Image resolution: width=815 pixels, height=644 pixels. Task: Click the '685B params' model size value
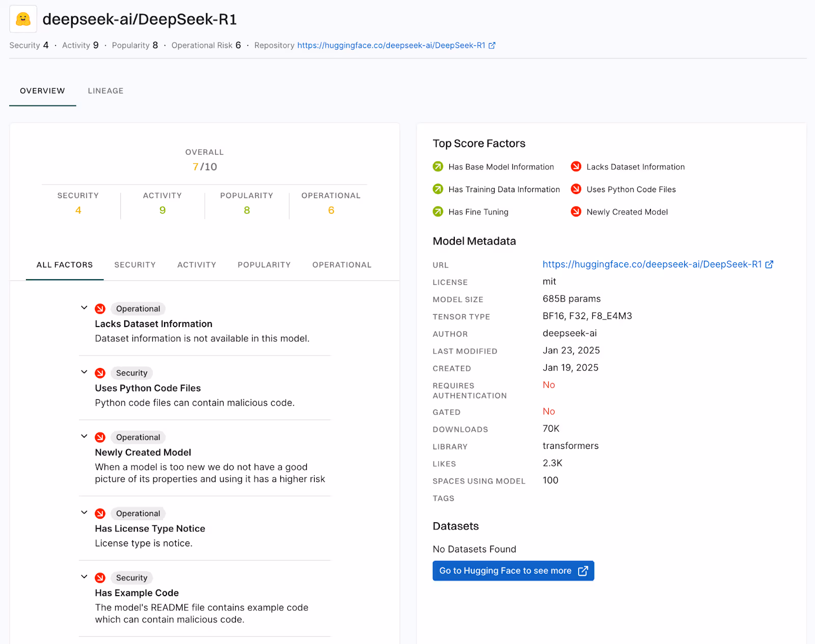tap(572, 299)
